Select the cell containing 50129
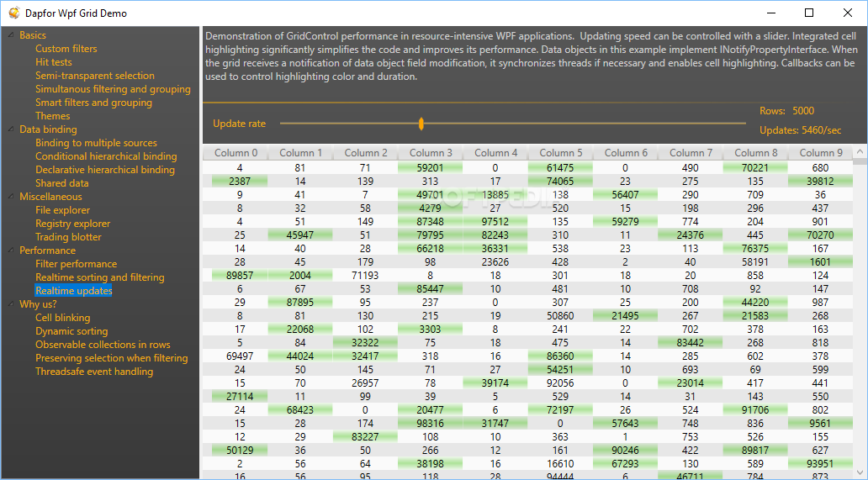Viewport: 868px width, 480px height. (240, 450)
